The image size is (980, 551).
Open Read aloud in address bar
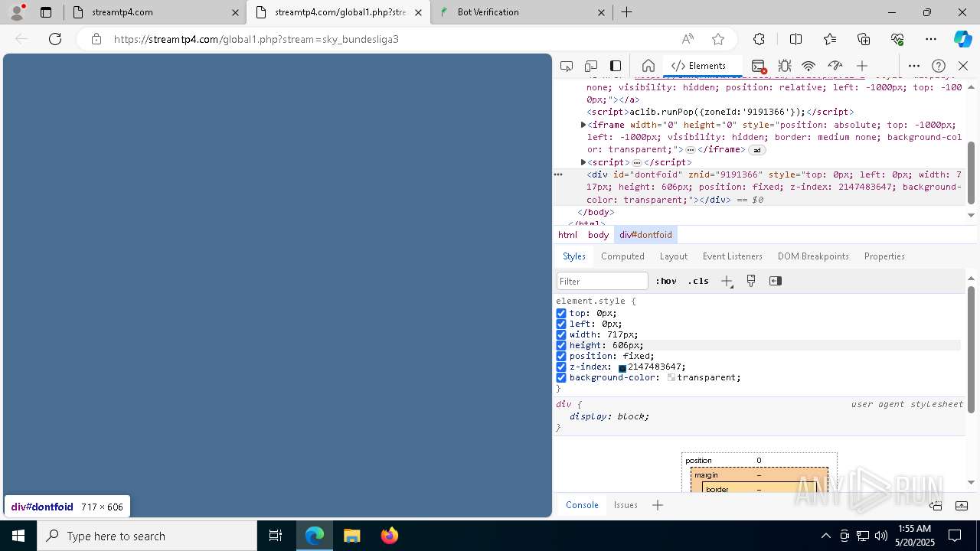coord(688,39)
